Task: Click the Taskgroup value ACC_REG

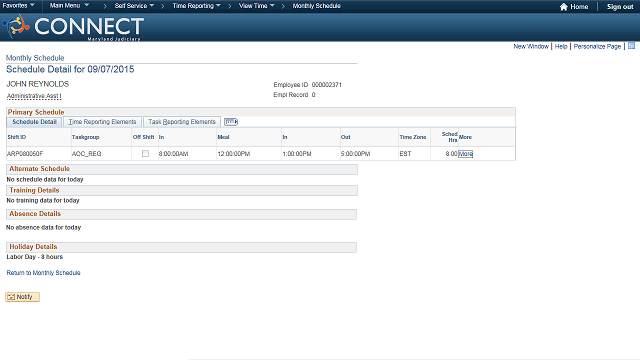Action: (87, 154)
